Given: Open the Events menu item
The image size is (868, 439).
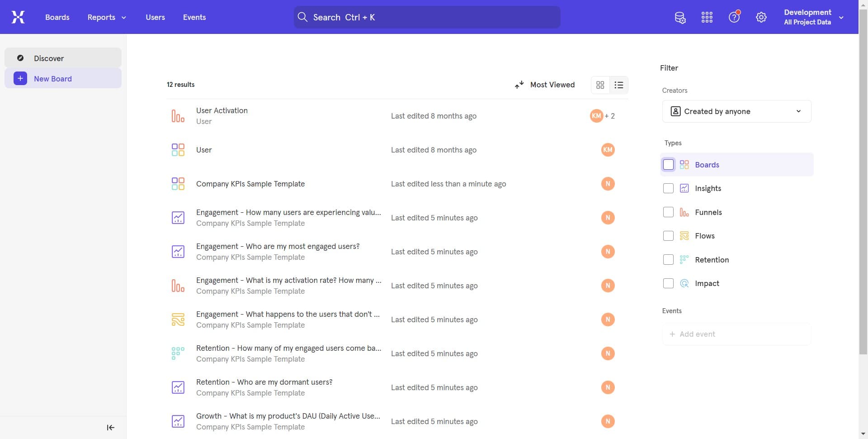Looking at the screenshot, I should pyautogui.click(x=194, y=17).
